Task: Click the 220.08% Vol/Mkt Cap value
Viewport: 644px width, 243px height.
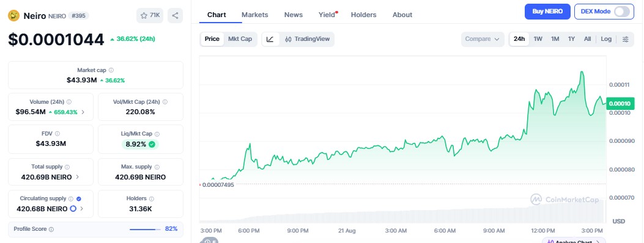Action: pyautogui.click(x=141, y=112)
